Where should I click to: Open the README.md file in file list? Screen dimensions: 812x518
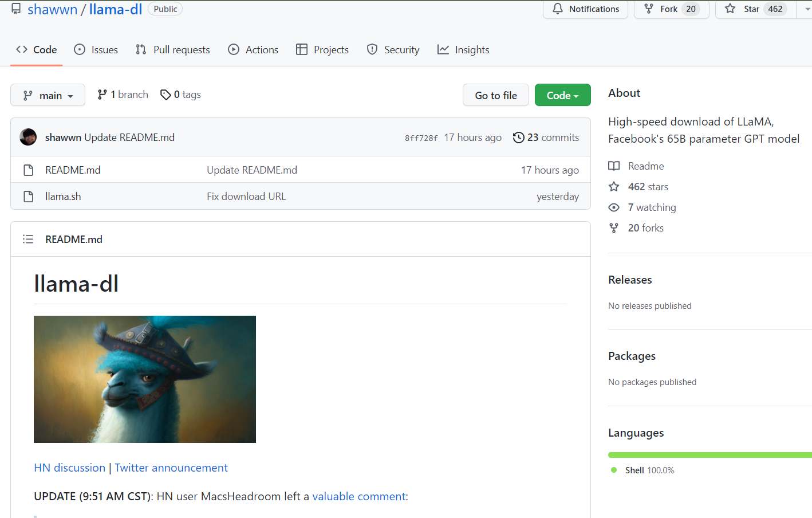[x=73, y=170]
